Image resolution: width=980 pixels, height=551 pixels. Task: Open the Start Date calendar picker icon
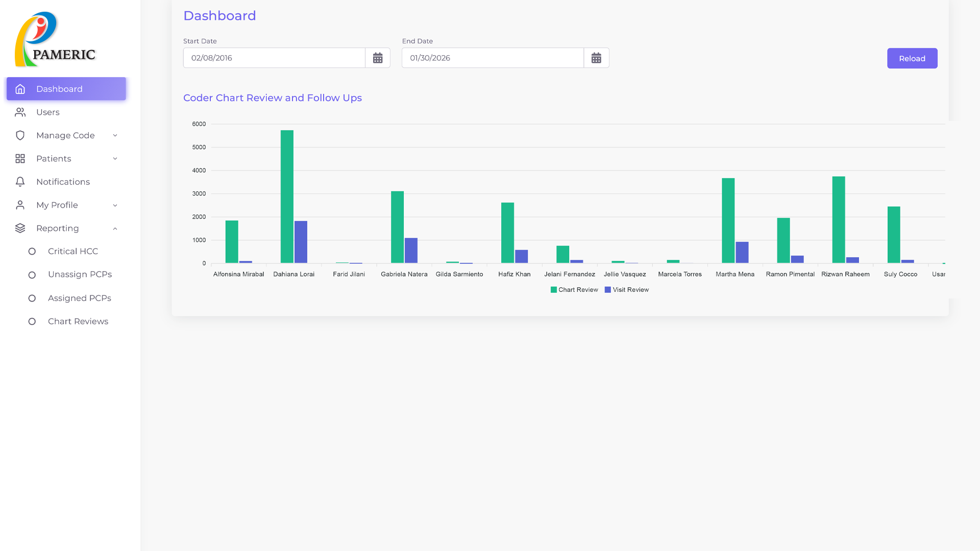coord(378,58)
